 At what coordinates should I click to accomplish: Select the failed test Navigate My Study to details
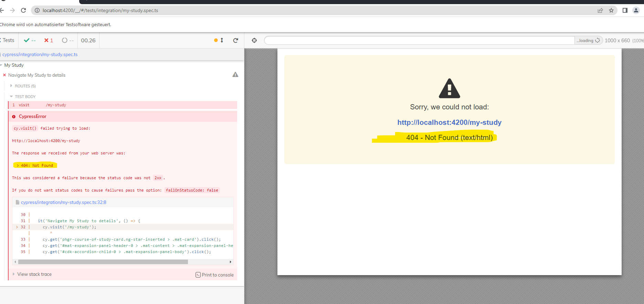click(37, 75)
